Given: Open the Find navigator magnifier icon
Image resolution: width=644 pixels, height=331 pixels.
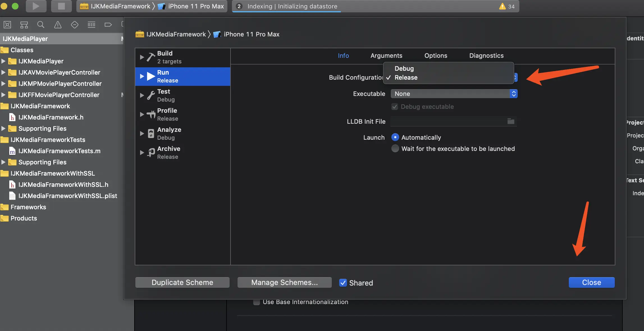Looking at the screenshot, I should pos(41,25).
